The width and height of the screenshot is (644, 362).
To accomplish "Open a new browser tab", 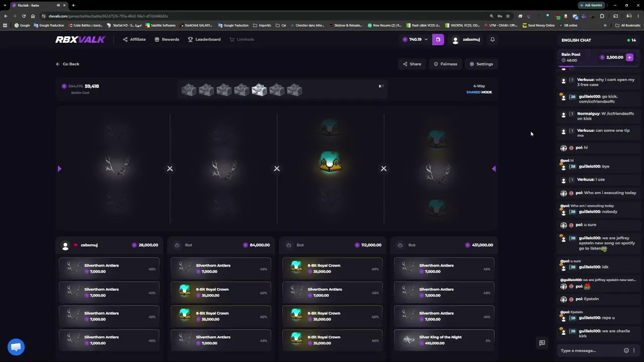I will tap(73, 5).
